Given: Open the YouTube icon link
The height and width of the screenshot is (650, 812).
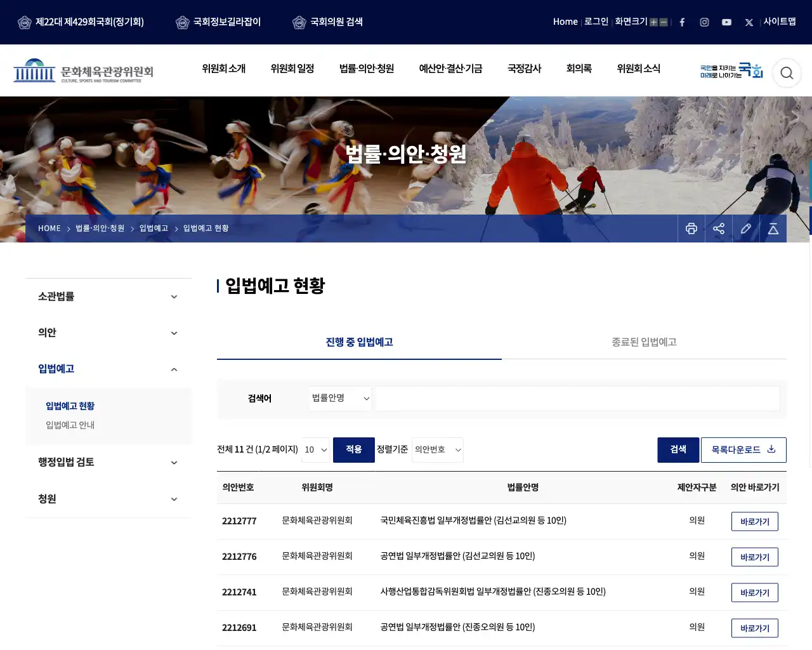Looking at the screenshot, I should (726, 22).
